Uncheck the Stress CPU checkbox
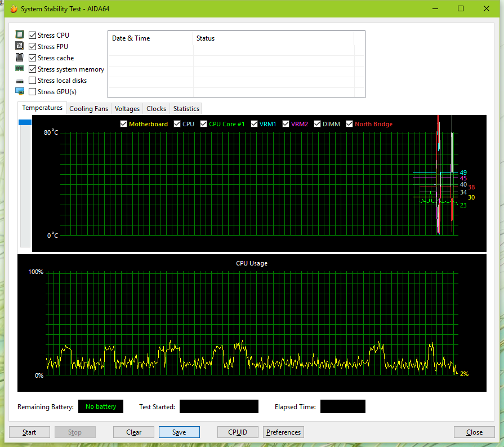The height and width of the screenshot is (447, 504). click(x=32, y=35)
